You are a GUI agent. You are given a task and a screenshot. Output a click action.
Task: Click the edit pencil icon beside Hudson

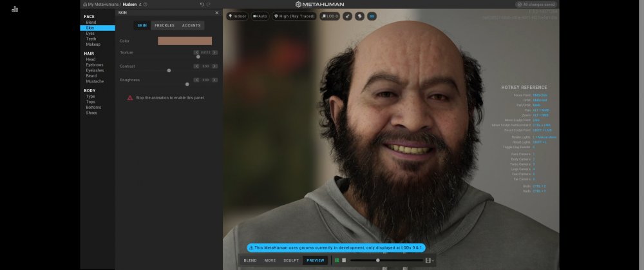pyautogui.click(x=140, y=4)
